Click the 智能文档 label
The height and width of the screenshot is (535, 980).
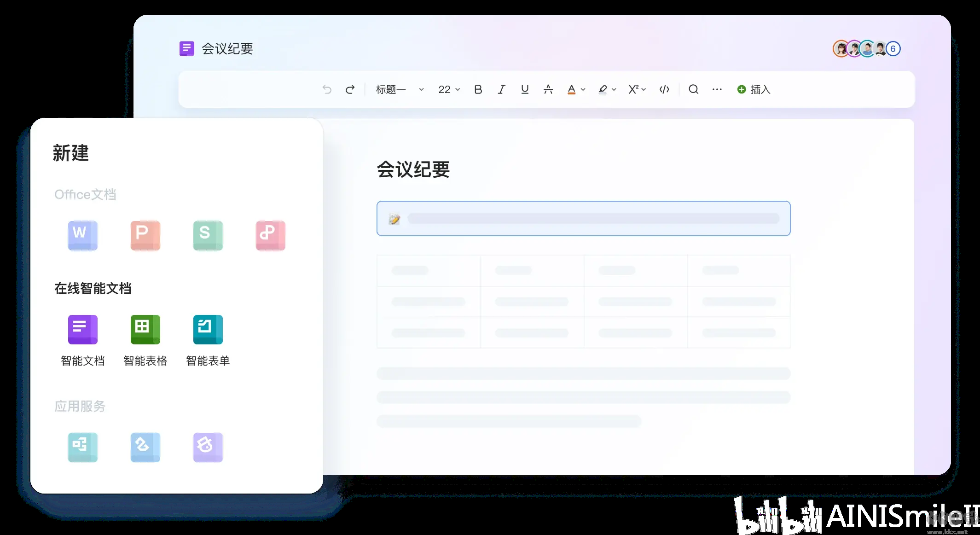coord(83,361)
